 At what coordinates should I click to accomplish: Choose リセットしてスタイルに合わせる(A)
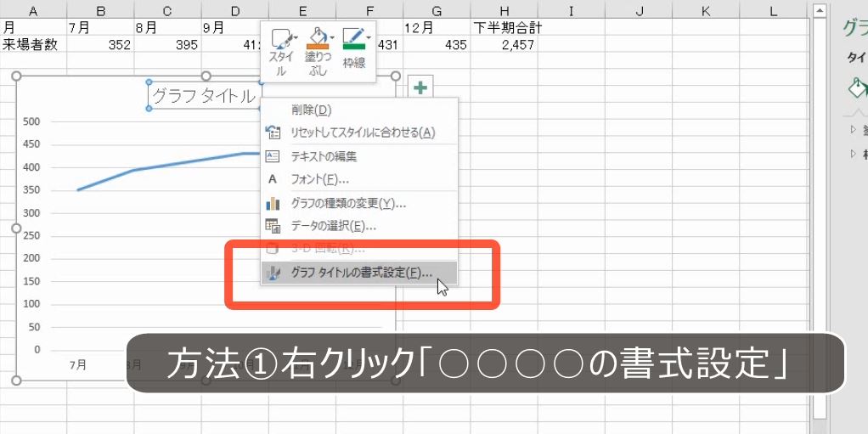359,132
